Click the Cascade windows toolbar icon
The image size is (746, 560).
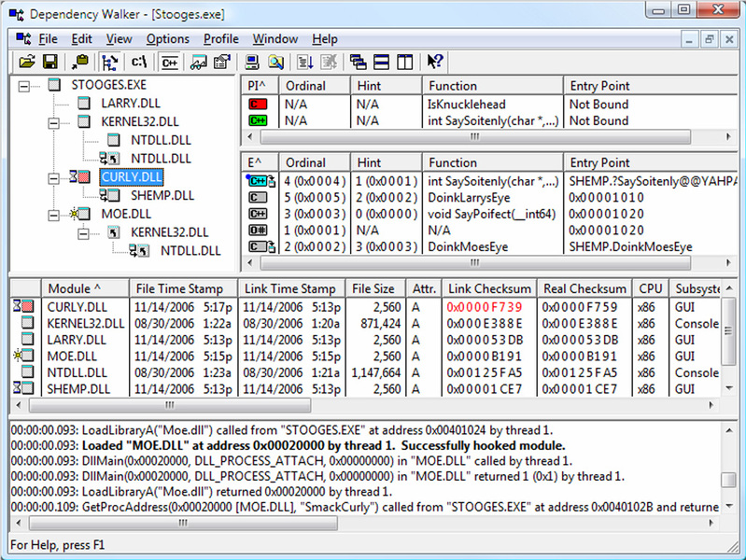coord(359,62)
